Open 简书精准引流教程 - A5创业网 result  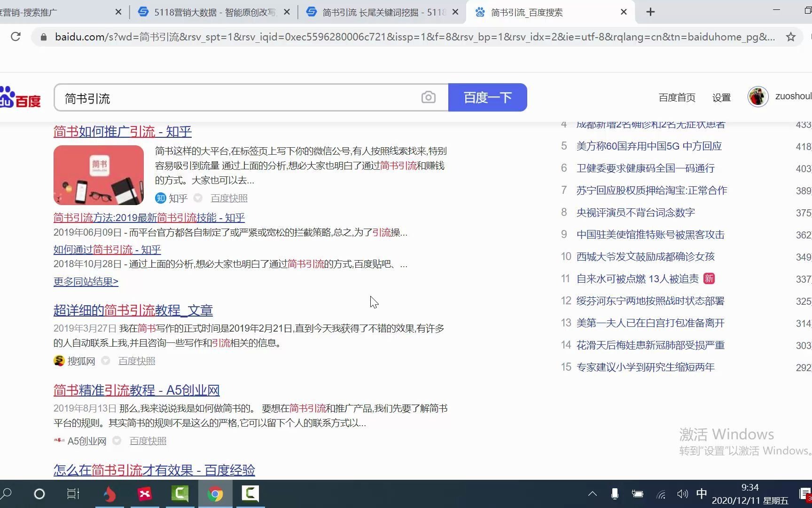pyautogui.click(x=137, y=390)
